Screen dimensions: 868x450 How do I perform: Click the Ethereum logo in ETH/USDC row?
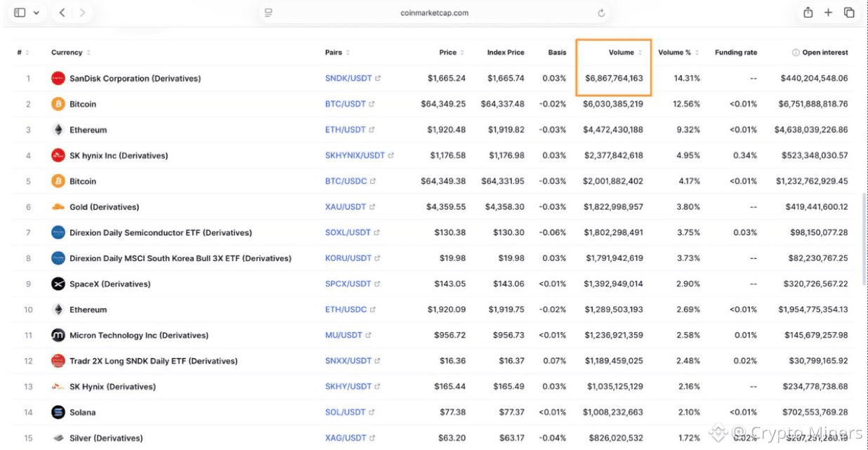click(x=58, y=310)
